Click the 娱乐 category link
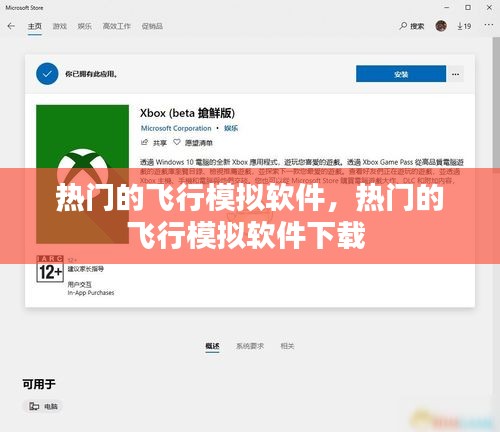 (x=231, y=128)
